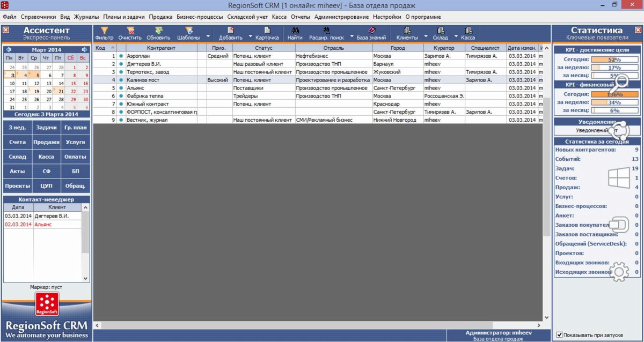The image size is (644, 342).
Task: Click the '3 нед.' button in Ассистент
Action: point(17,128)
